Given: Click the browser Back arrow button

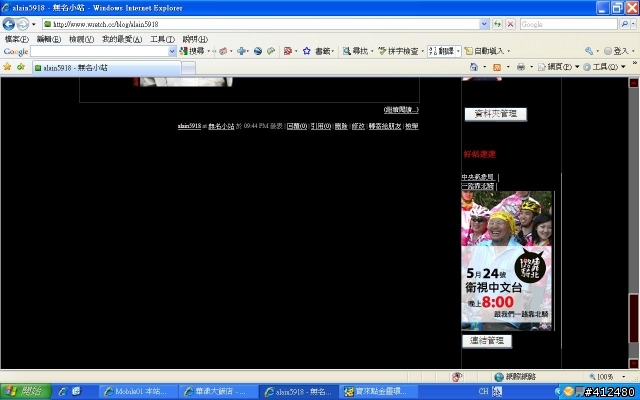Looking at the screenshot, I should click(9, 24).
